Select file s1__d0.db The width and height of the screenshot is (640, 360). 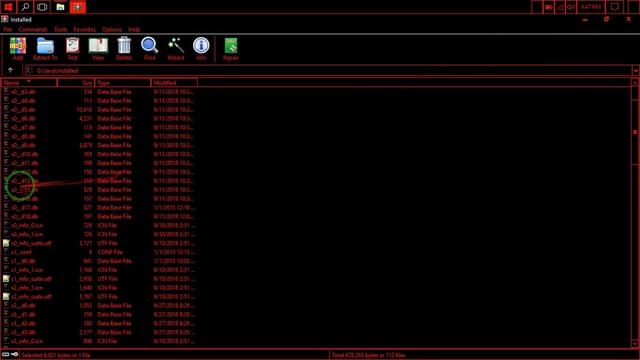pos(23,261)
